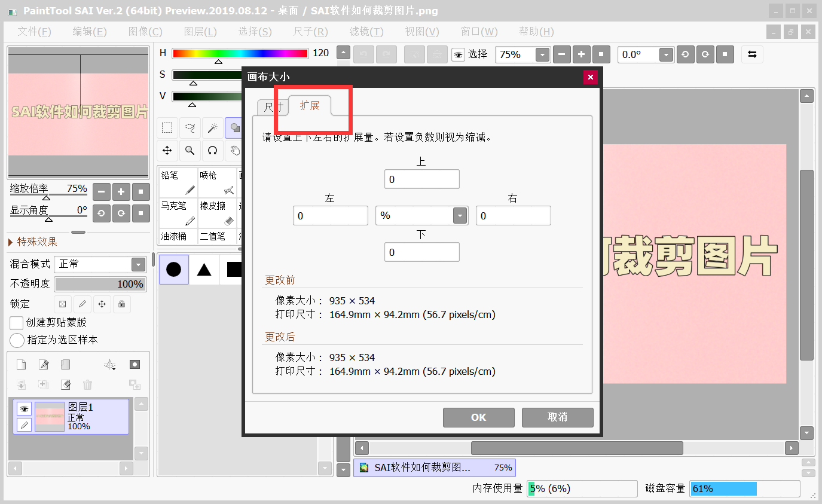This screenshot has height=504, width=822.
Task: Zoom in with toolbar plus button
Action: 581,54
